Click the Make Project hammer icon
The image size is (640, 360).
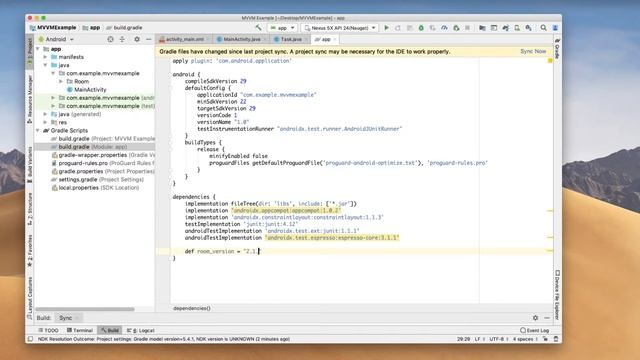[258, 28]
